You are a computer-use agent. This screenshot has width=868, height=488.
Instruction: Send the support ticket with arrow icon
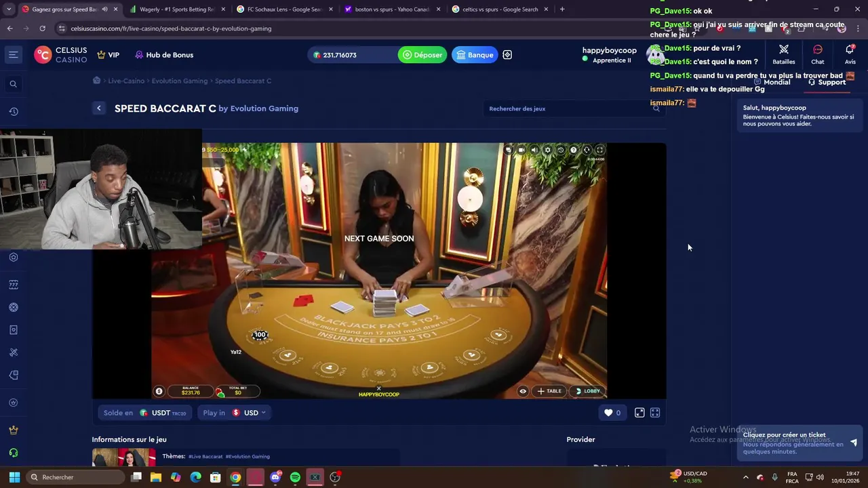click(x=854, y=443)
